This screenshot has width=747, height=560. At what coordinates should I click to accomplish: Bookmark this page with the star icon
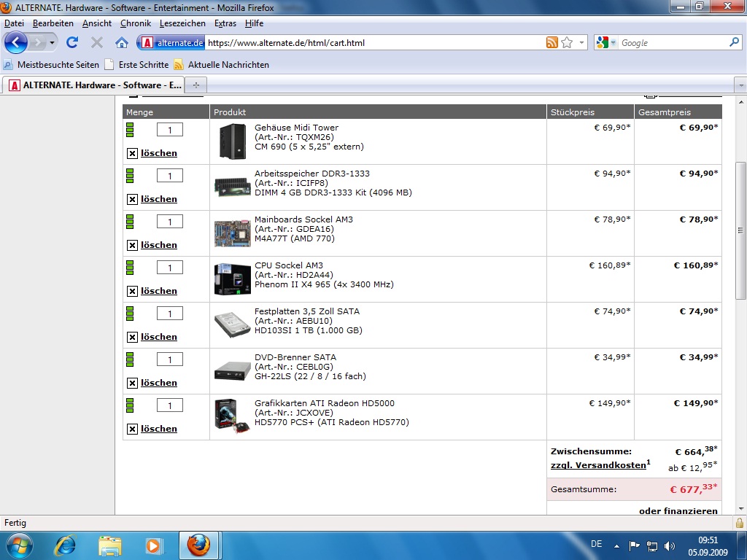pos(567,42)
